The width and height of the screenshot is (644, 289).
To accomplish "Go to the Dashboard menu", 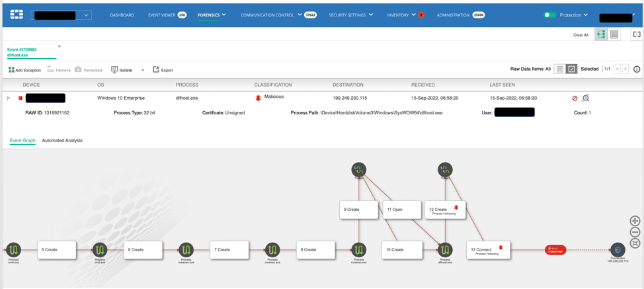I will pyautogui.click(x=122, y=15).
